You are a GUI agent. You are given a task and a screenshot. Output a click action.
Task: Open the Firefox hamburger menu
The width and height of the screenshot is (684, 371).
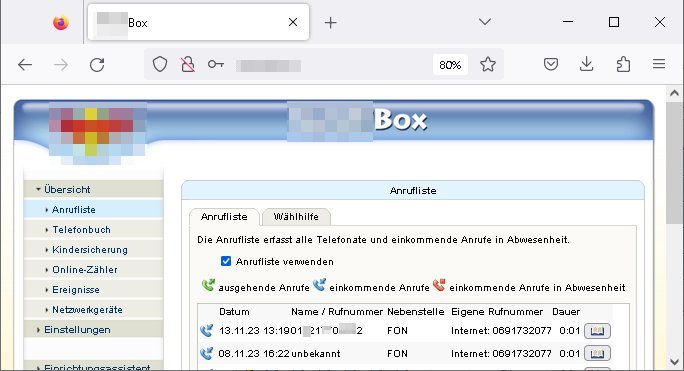pyautogui.click(x=659, y=64)
